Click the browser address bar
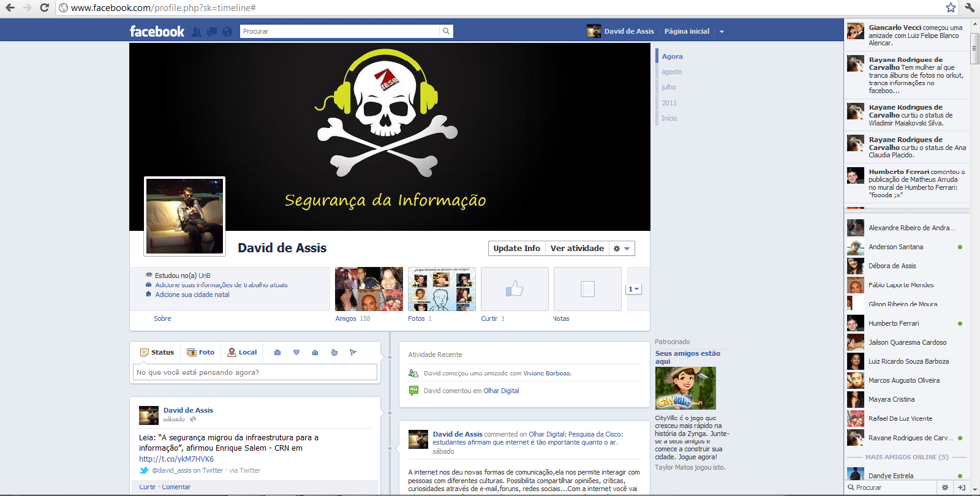The width and height of the screenshot is (980, 496). coord(499,8)
